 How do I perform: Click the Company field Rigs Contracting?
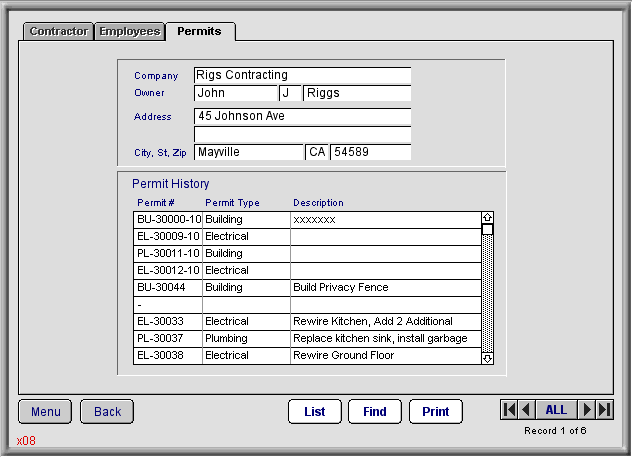tap(302, 75)
